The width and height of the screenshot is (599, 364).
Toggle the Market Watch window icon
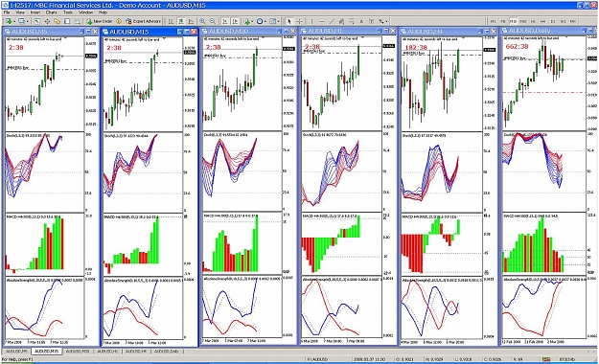click(x=36, y=21)
